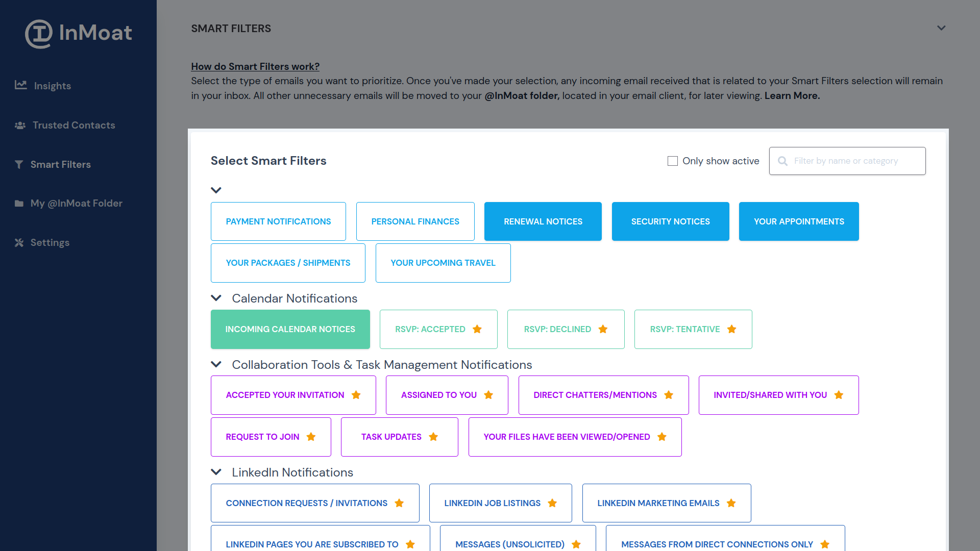This screenshot has width=980, height=551.
Task: Click the My @InMoat Folder icon
Action: [x=19, y=203]
